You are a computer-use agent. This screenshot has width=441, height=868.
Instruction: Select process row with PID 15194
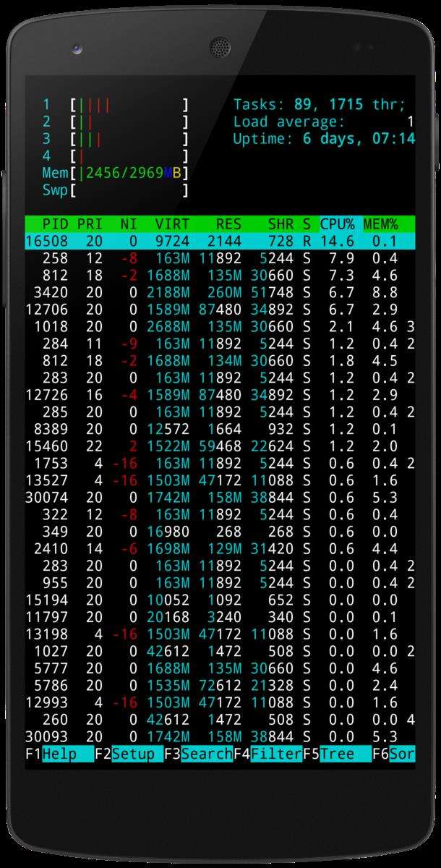point(220,600)
